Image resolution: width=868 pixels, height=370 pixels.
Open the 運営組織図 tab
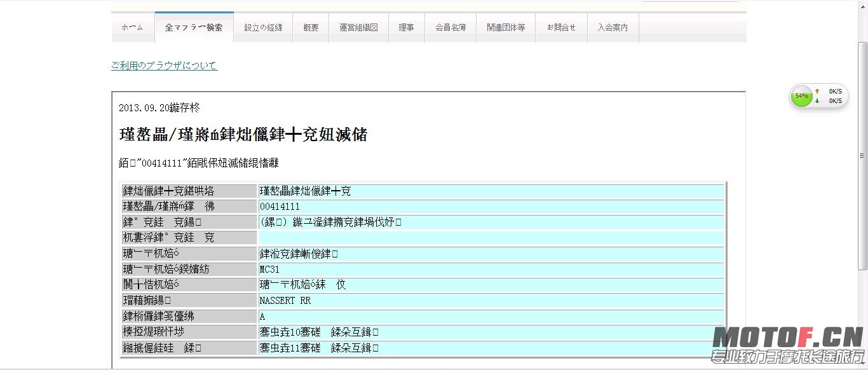click(359, 27)
